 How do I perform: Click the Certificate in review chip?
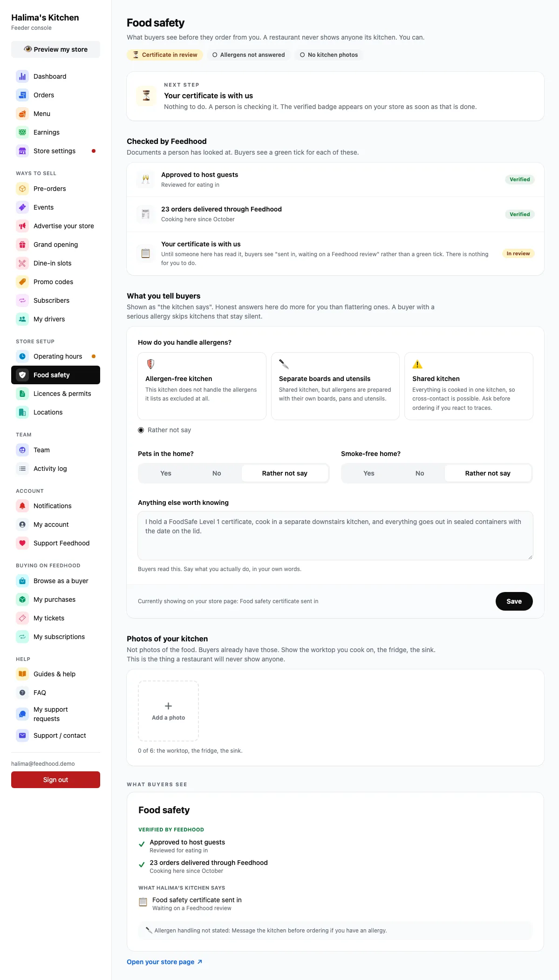165,55
